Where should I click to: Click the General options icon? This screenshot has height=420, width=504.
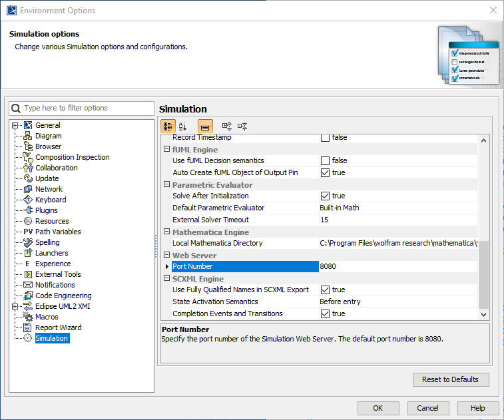click(x=28, y=125)
